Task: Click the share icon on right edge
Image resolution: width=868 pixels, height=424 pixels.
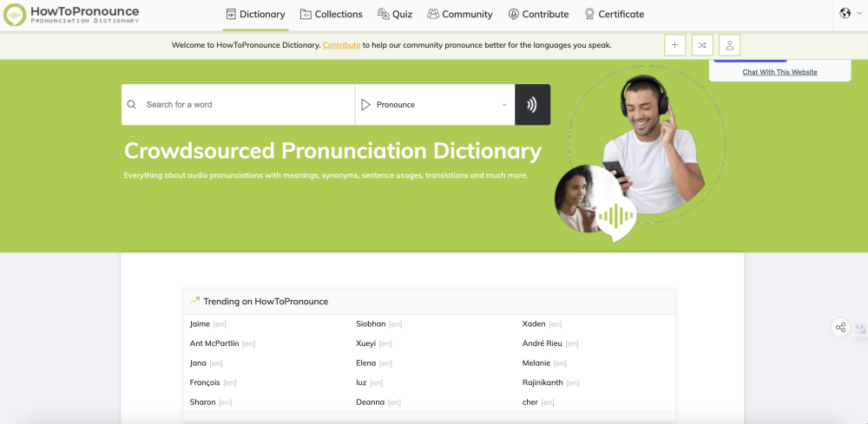Action: click(x=840, y=327)
